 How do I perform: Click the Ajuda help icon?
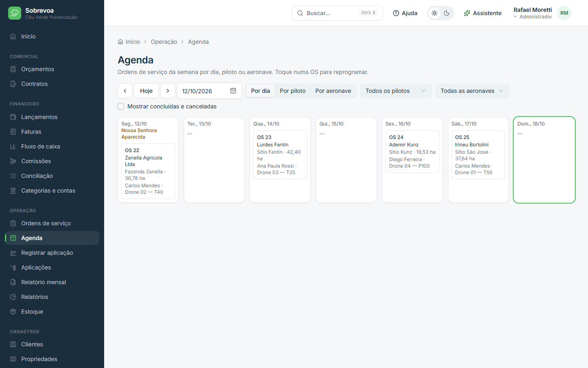pos(396,13)
